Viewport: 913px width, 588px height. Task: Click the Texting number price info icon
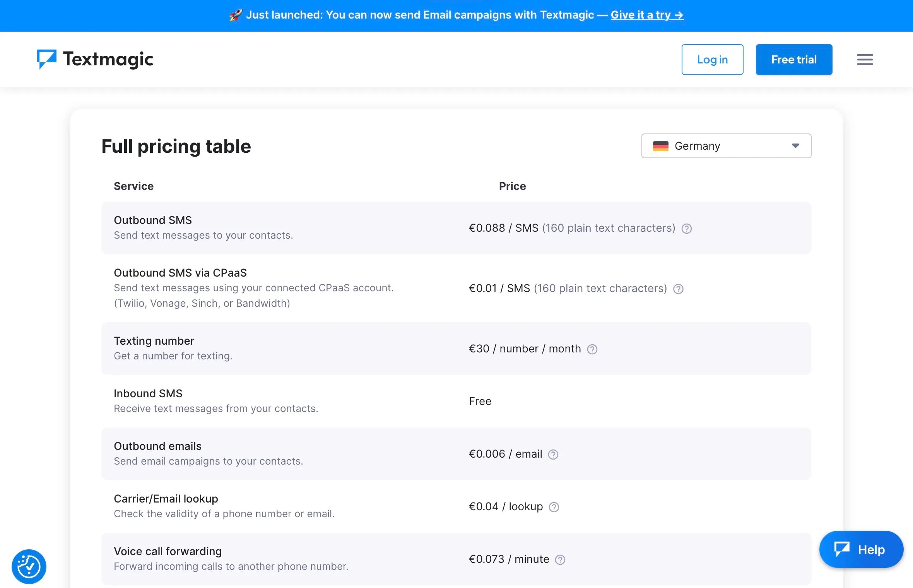coord(592,349)
